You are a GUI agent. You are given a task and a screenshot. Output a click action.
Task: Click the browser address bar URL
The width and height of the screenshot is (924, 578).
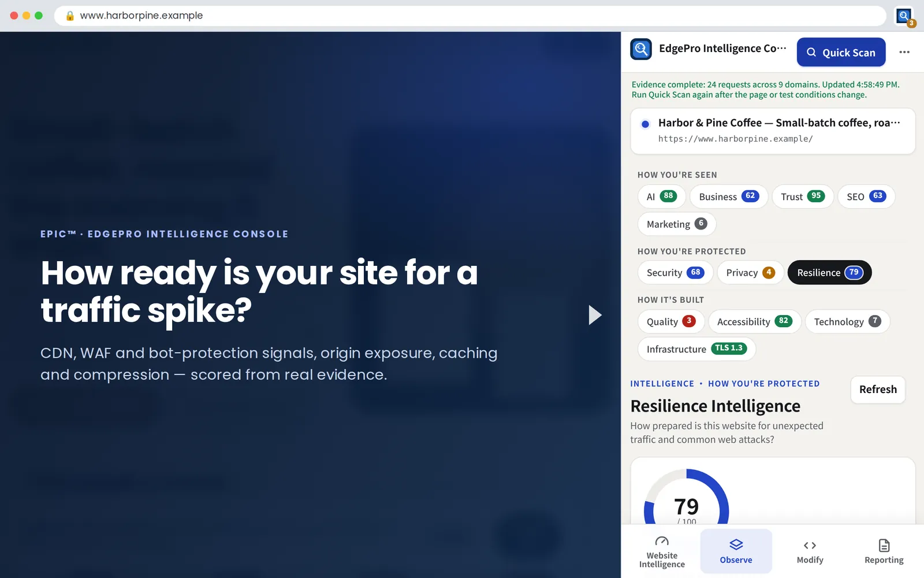(x=141, y=16)
